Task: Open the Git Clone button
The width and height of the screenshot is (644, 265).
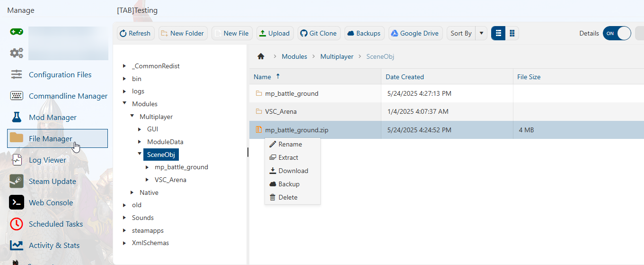Action: point(319,33)
